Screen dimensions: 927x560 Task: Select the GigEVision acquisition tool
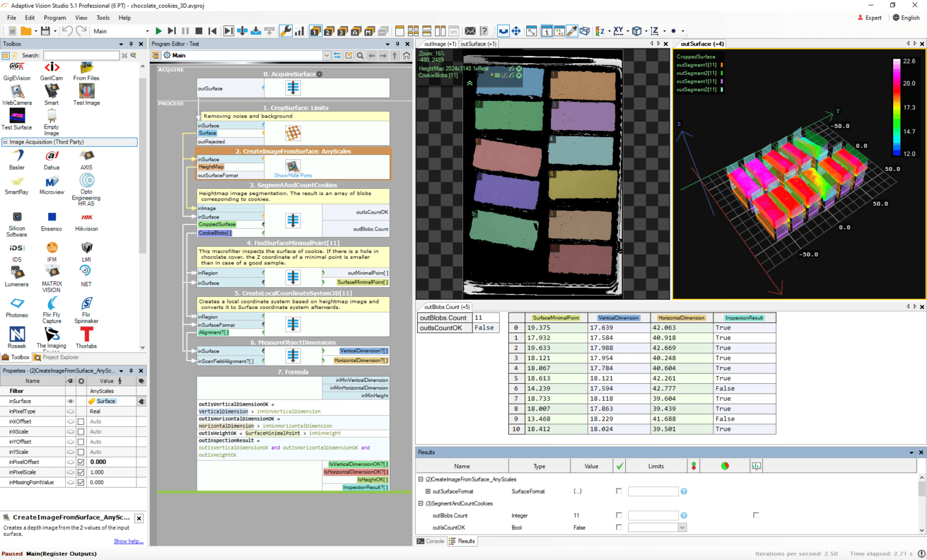tap(16, 71)
